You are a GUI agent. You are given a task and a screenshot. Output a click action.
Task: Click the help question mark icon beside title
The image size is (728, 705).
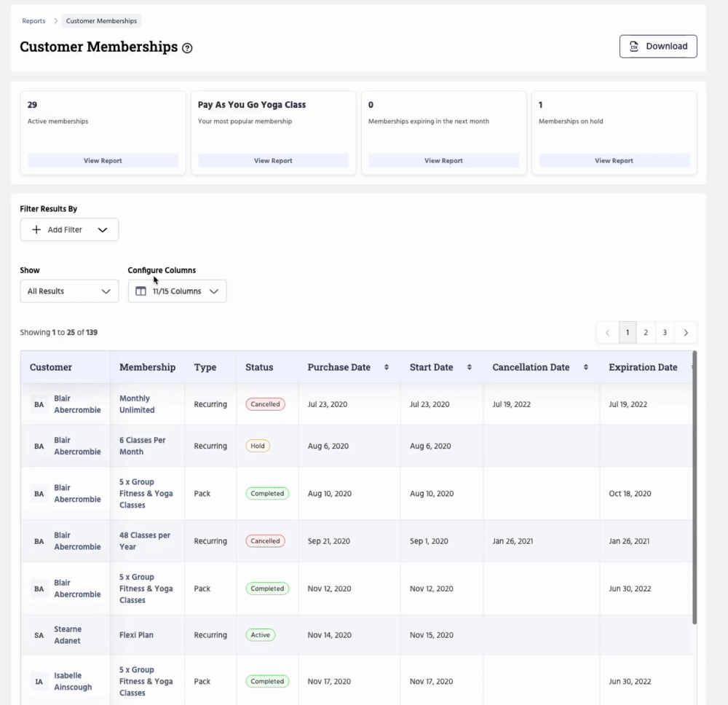click(187, 48)
